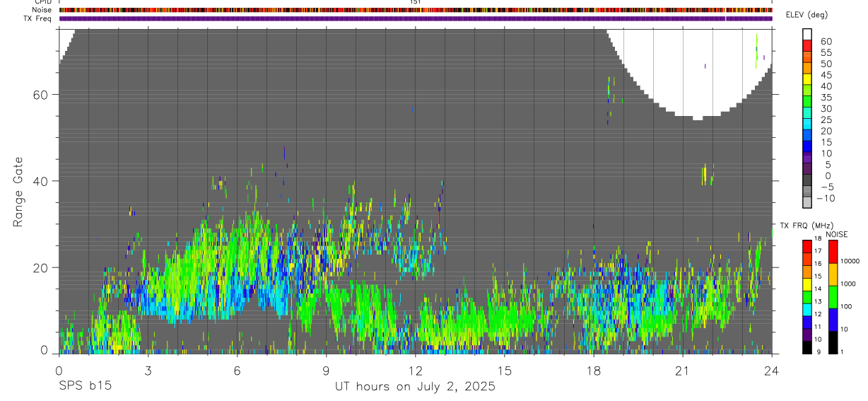Select the 21 tick label on UT axis

coord(682,371)
